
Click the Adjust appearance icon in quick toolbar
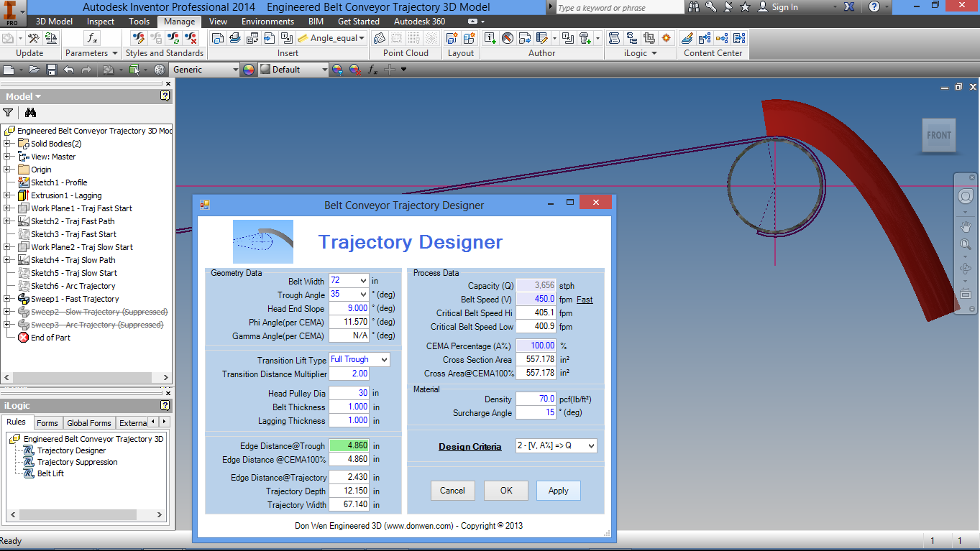click(x=337, y=70)
